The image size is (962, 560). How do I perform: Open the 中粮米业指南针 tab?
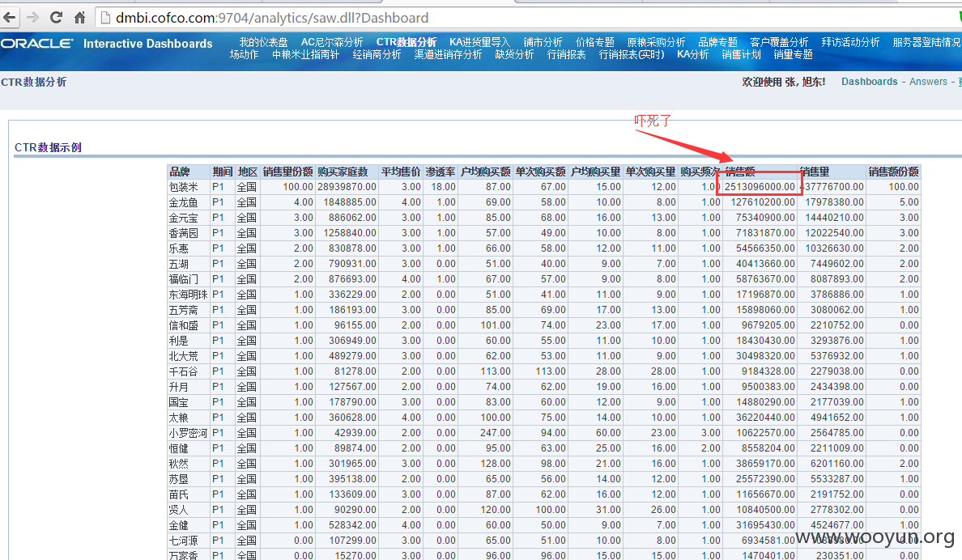tap(305, 54)
